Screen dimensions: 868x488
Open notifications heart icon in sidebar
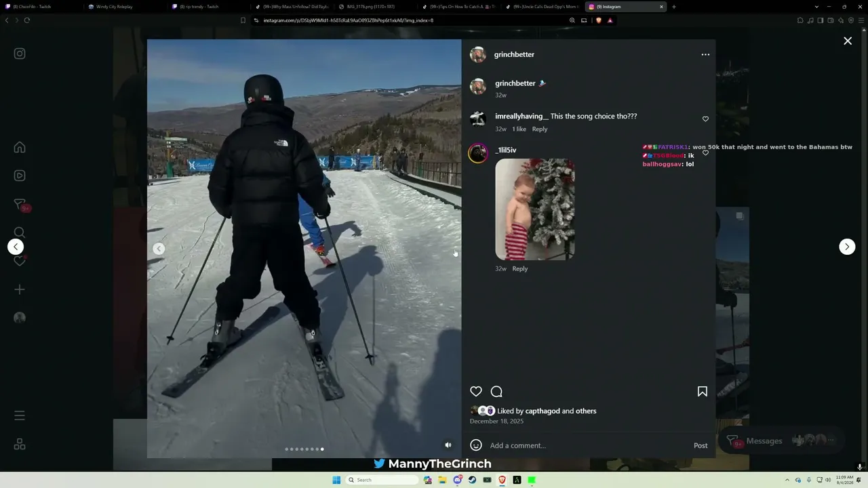[x=20, y=261]
